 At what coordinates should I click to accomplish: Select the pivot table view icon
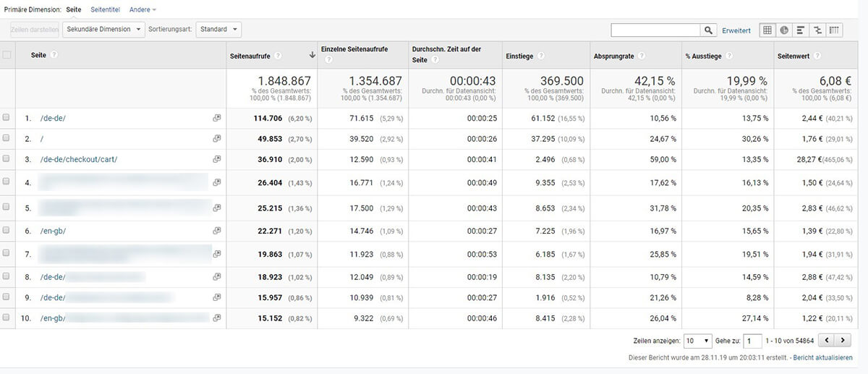(x=834, y=30)
